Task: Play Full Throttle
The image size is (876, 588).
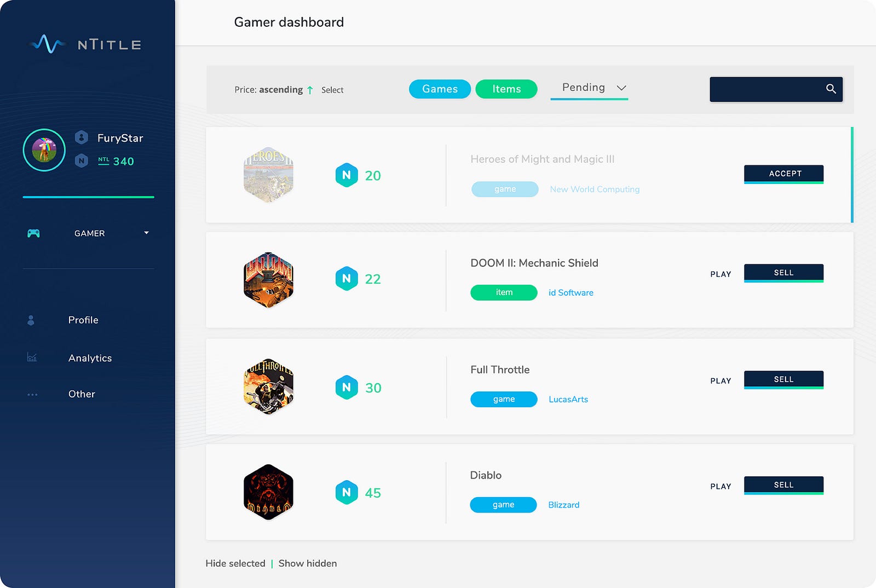Action: click(x=721, y=381)
